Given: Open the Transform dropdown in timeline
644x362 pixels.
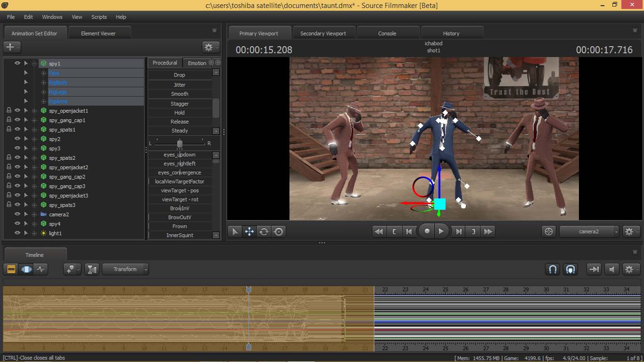Looking at the screenshot, I should [x=125, y=269].
